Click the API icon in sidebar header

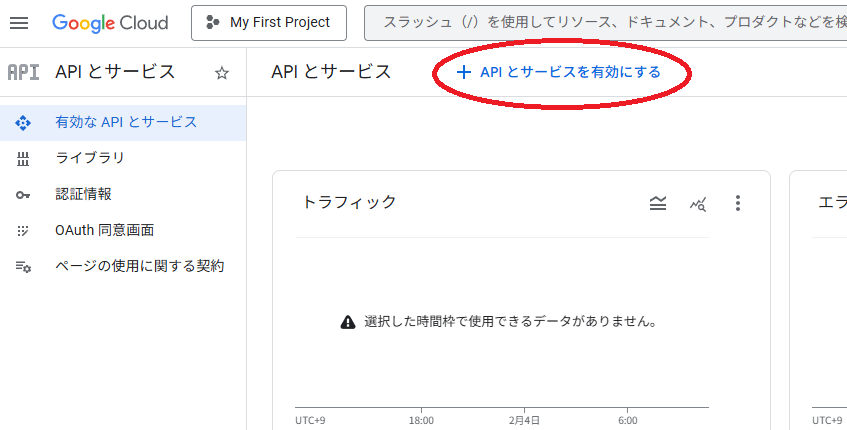point(23,72)
